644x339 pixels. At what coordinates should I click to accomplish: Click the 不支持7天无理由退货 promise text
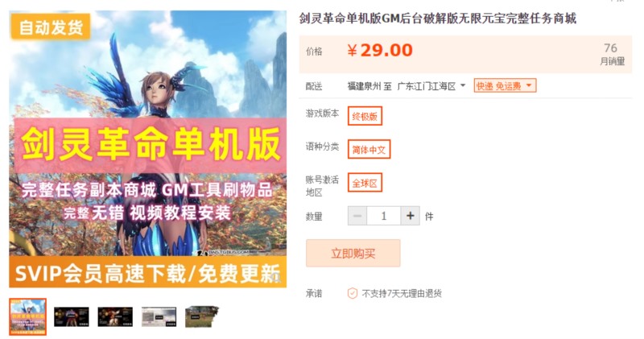(x=402, y=293)
